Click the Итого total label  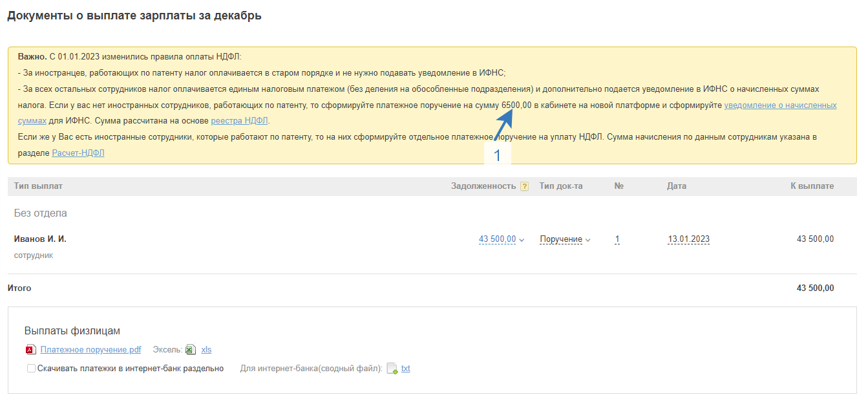tap(19, 288)
